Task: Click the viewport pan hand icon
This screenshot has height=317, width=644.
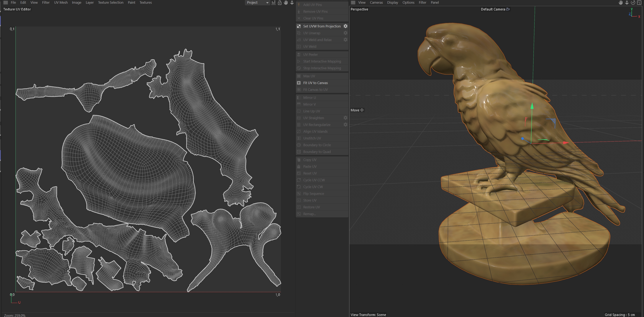Action: click(621, 2)
